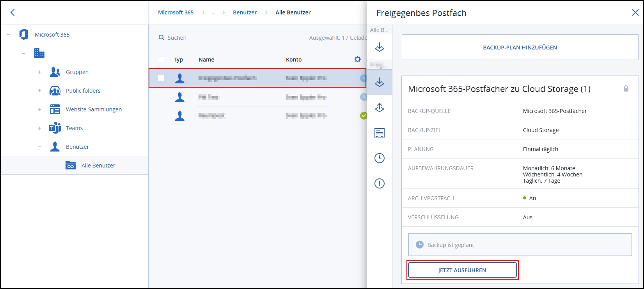Image resolution: width=644 pixels, height=289 pixels.
Task: Check the checkbox of the highlighted user row
Action: [x=161, y=78]
